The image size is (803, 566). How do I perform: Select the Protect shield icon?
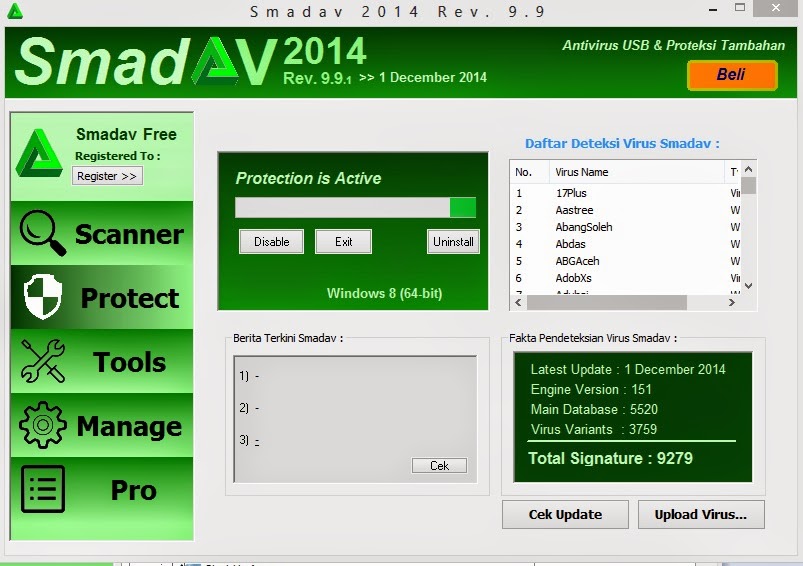[x=43, y=297]
